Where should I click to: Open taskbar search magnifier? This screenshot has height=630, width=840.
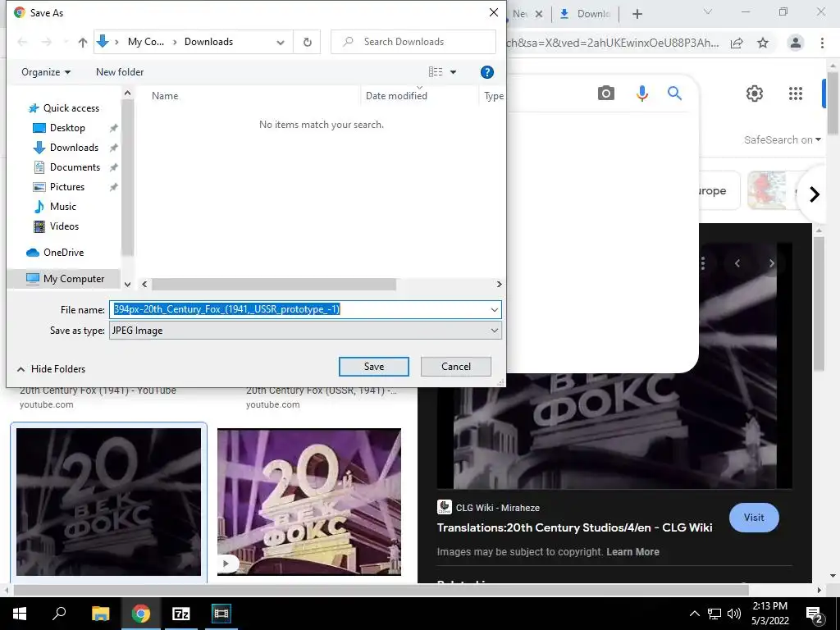click(59, 614)
